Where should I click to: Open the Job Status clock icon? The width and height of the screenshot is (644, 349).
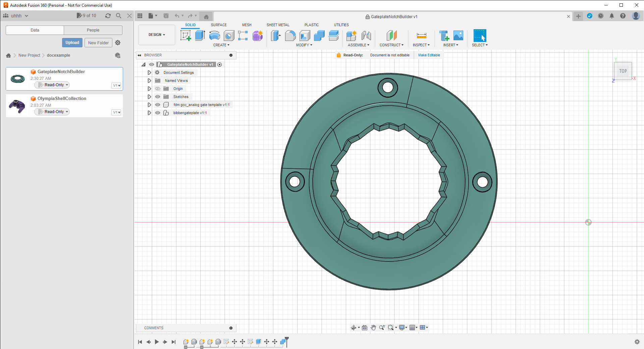click(x=601, y=16)
